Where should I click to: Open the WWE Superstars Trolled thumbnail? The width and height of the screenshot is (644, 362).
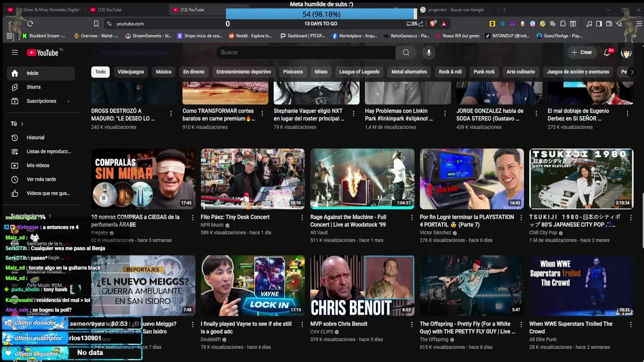click(581, 286)
